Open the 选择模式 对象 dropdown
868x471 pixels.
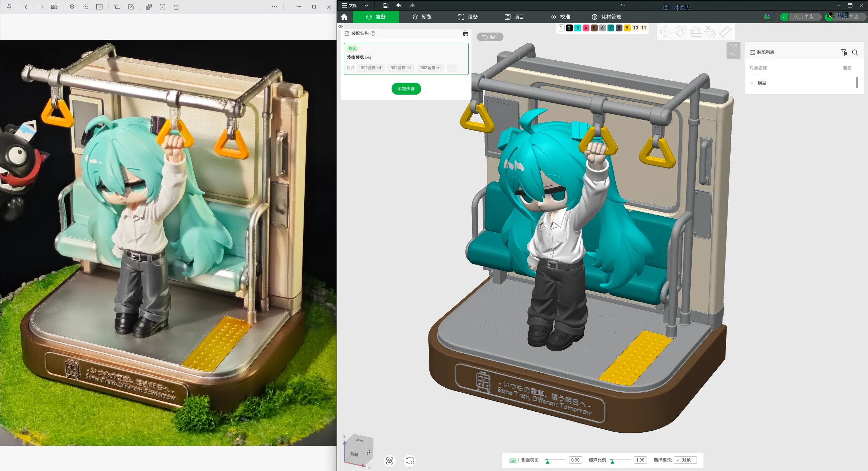pyautogui.click(x=685, y=460)
